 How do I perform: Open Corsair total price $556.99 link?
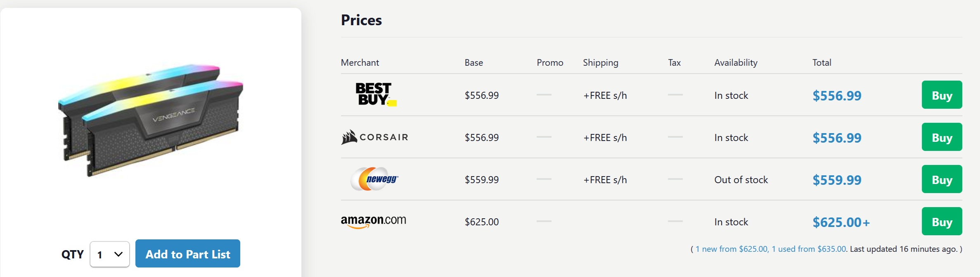pyautogui.click(x=837, y=138)
